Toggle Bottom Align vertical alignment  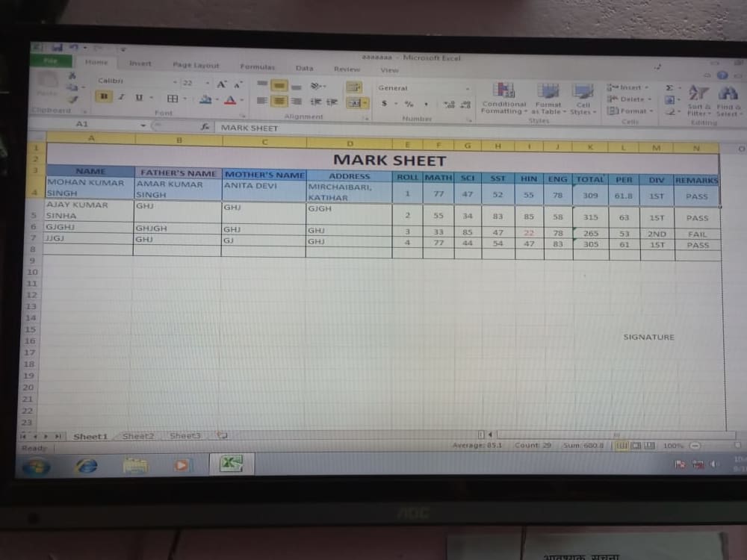[297, 87]
